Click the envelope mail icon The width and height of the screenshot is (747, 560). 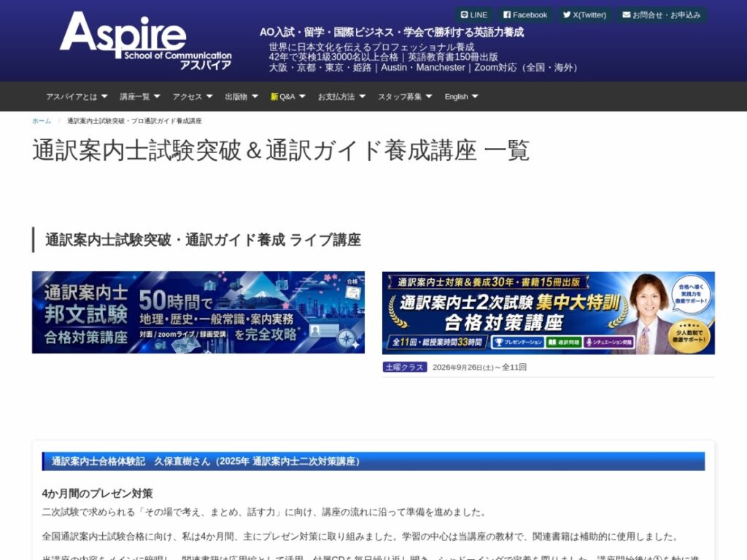[x=627, y=15]
